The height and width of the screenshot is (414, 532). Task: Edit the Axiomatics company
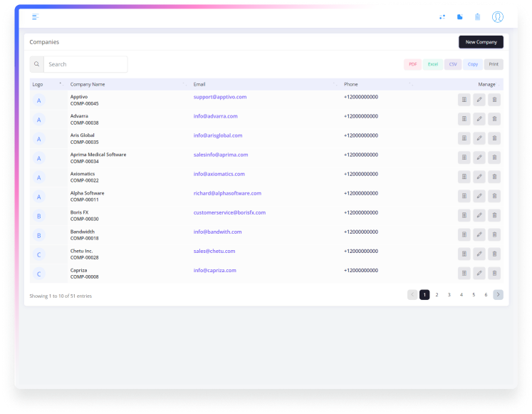[x=479, y=177]
